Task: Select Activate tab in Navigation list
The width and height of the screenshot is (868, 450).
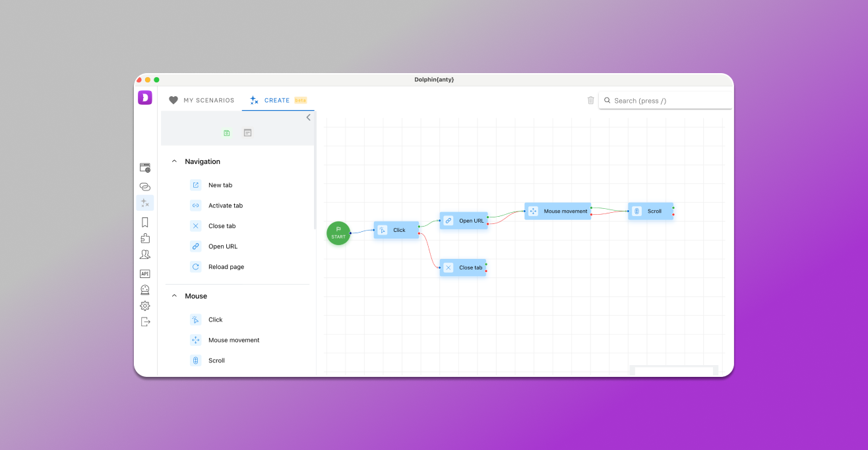Action: (226, 206)
